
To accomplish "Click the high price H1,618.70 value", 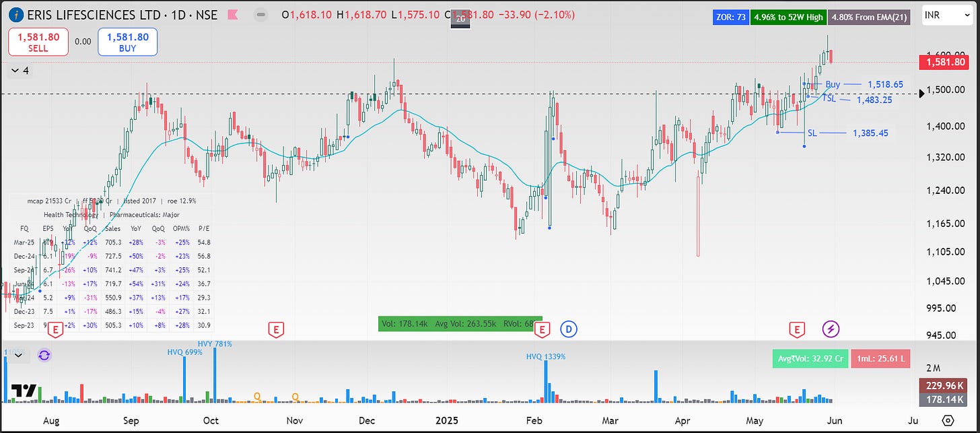I will point(362,15).
